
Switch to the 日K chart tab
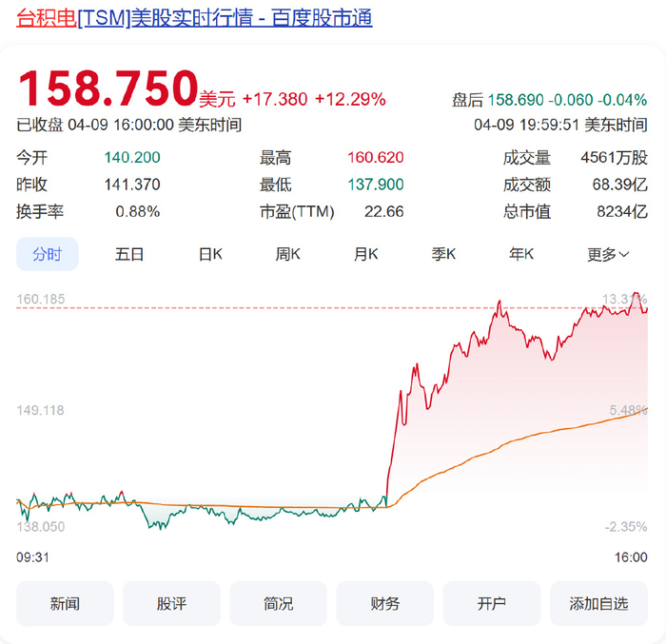pyautogui.click(x=210, y=254)
